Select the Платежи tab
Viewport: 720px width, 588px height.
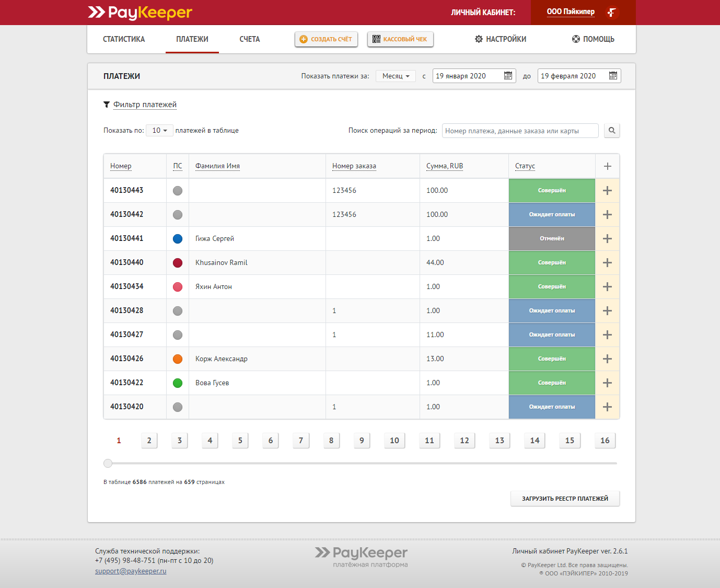click(192, 39)
